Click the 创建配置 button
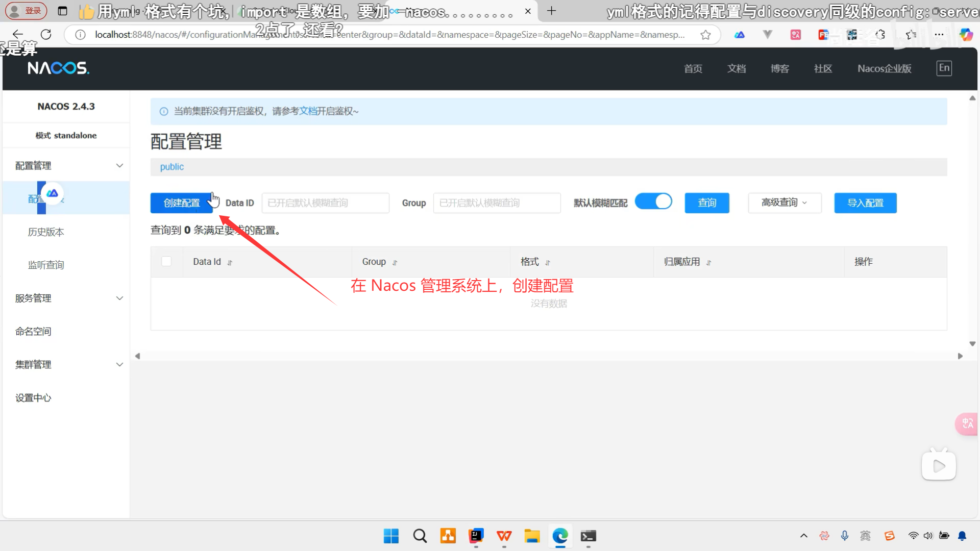980x551 pixels. click(x=181, y=203)
